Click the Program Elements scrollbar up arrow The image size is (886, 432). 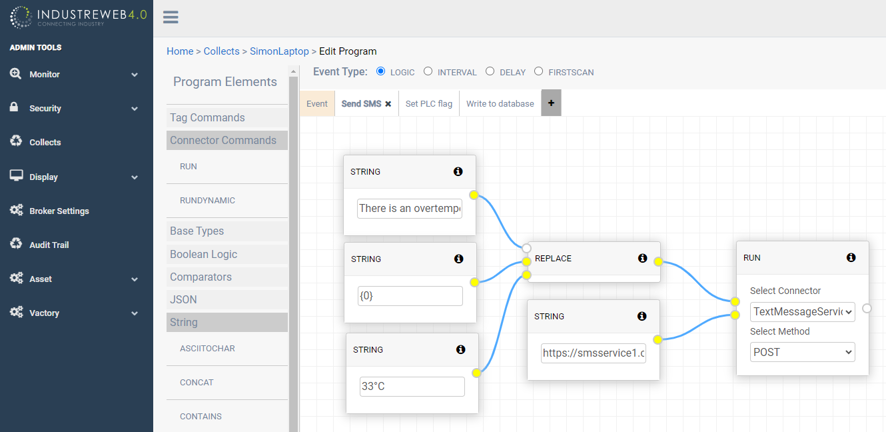pos(293,71)
